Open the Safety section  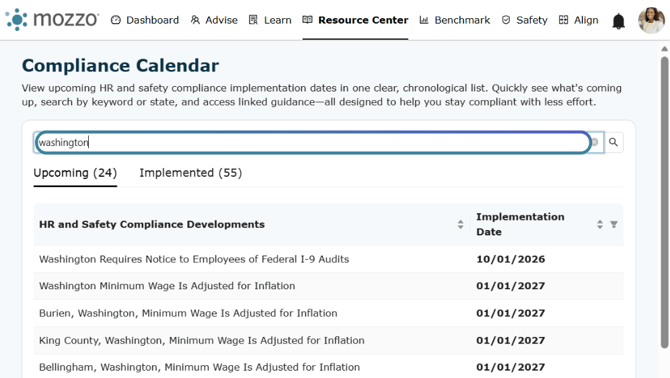[x=524, y=20]
